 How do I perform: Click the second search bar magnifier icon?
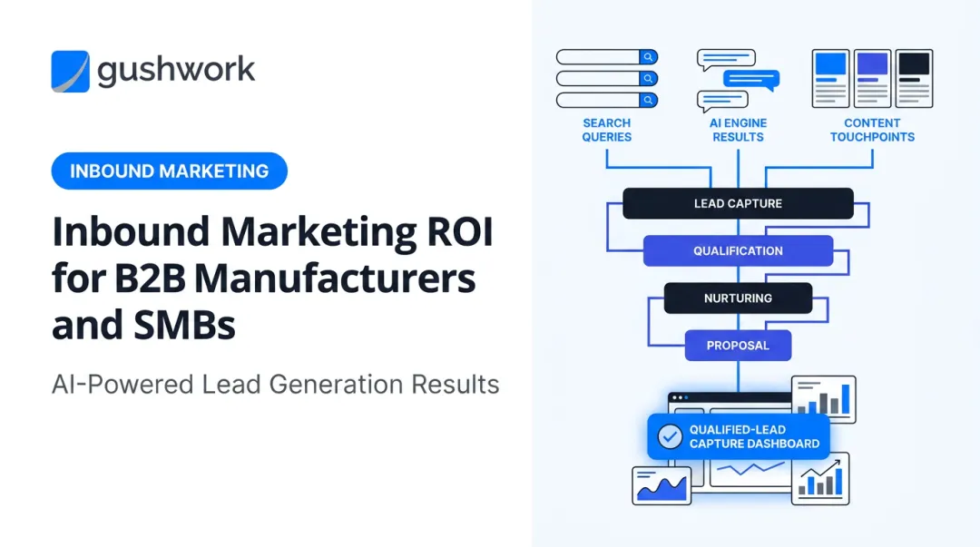click(648, 78)
